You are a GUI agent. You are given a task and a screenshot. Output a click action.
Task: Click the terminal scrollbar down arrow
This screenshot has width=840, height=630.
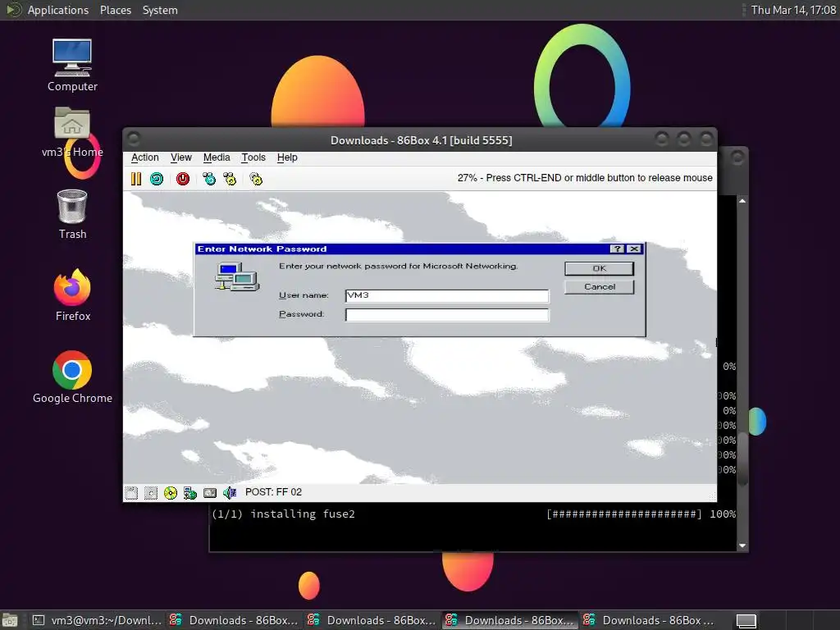coord(742,546)
